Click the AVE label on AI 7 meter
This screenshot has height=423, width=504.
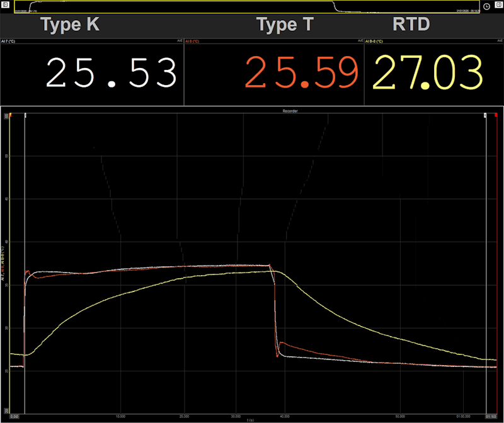coord(180,41)
